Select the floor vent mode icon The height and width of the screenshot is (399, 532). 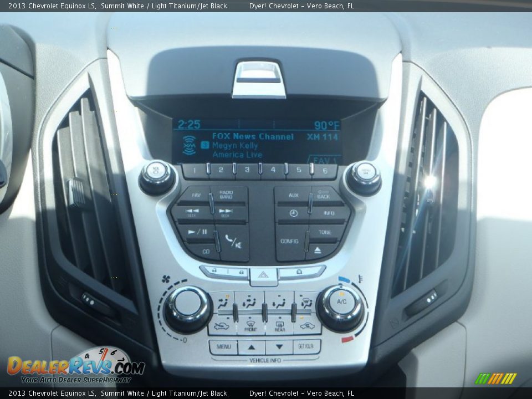(x=278, y=303)
